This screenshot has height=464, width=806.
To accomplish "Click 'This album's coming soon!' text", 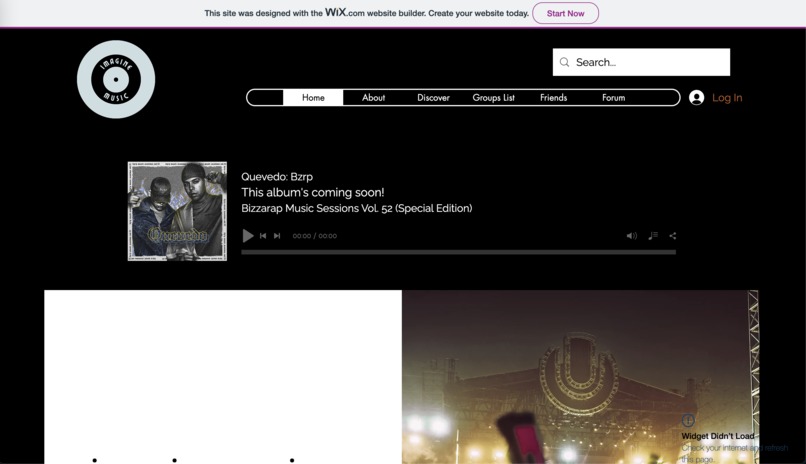I will 313,192.
